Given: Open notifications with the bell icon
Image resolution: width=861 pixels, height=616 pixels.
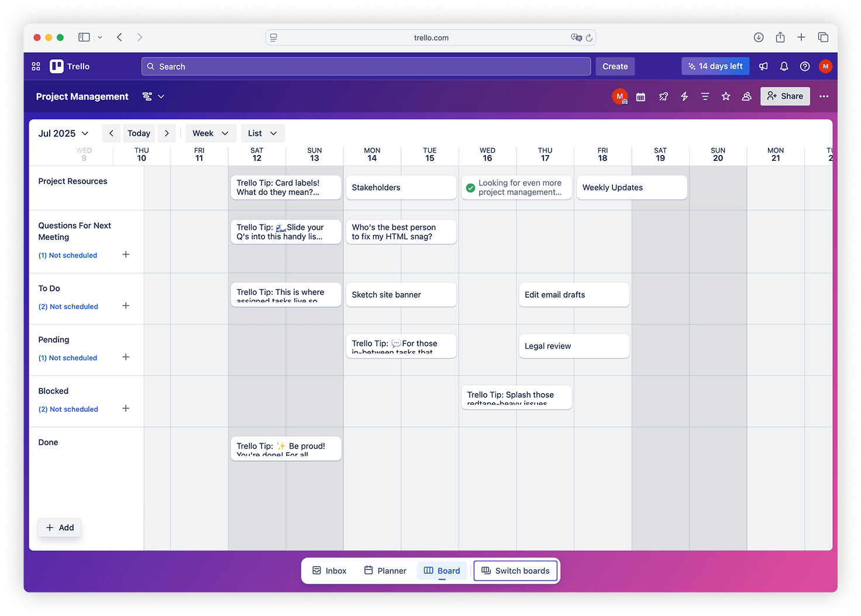Looking at the screenshot, I should tap(784, 66).
